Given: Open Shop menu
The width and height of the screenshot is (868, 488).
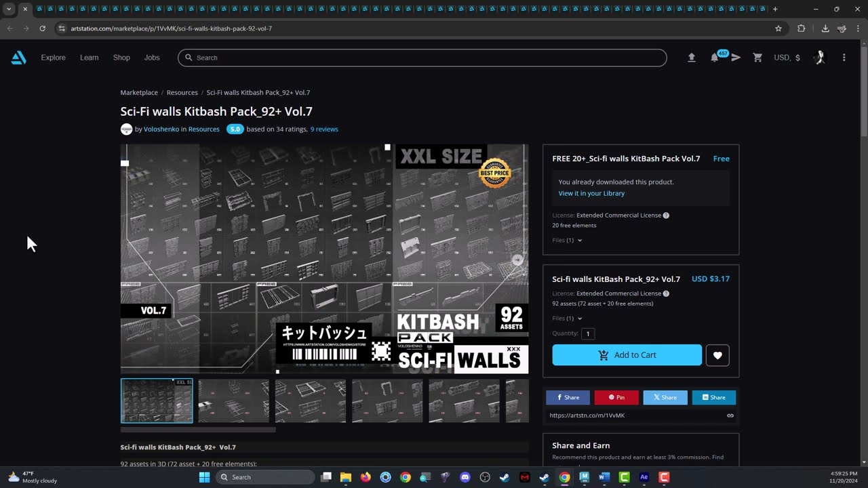Looking at the screenshot, I should 121,58.
